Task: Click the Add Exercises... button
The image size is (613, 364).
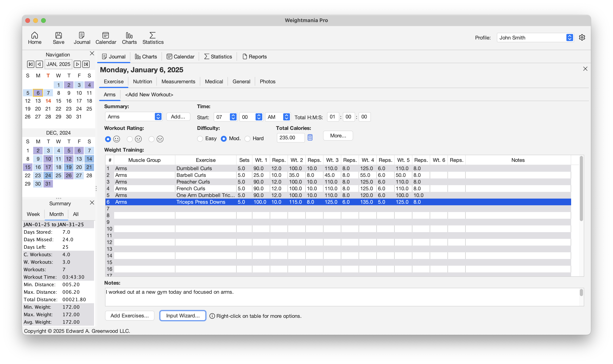Action: point(130,316)
